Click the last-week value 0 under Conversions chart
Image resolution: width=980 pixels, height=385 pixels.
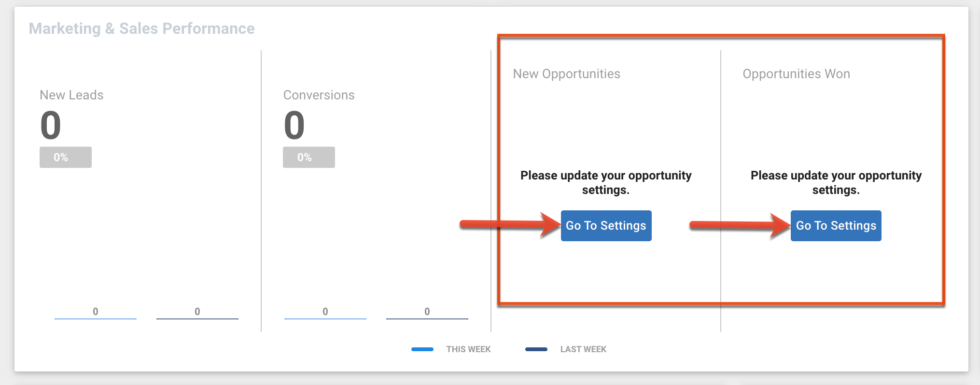point(426,311)
